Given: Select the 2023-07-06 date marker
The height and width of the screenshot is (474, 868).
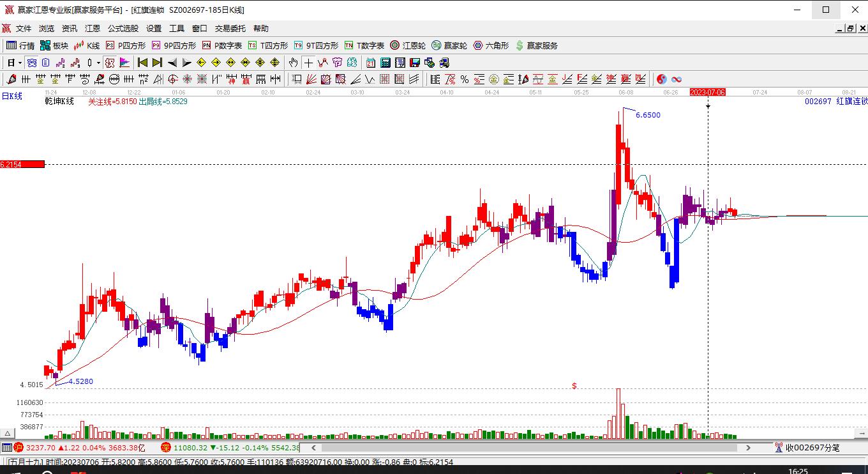Looking at the screenshot, I should click(x=708, y=92).
